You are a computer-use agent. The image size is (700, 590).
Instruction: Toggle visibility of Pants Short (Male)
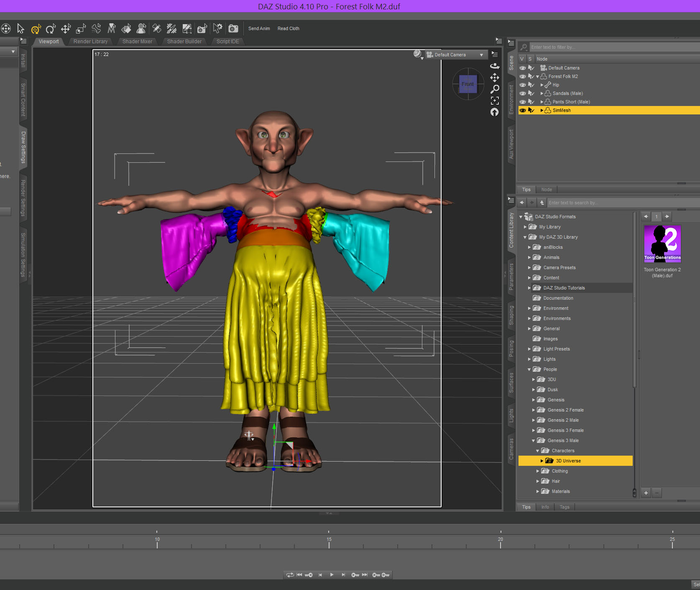(523, 102)
